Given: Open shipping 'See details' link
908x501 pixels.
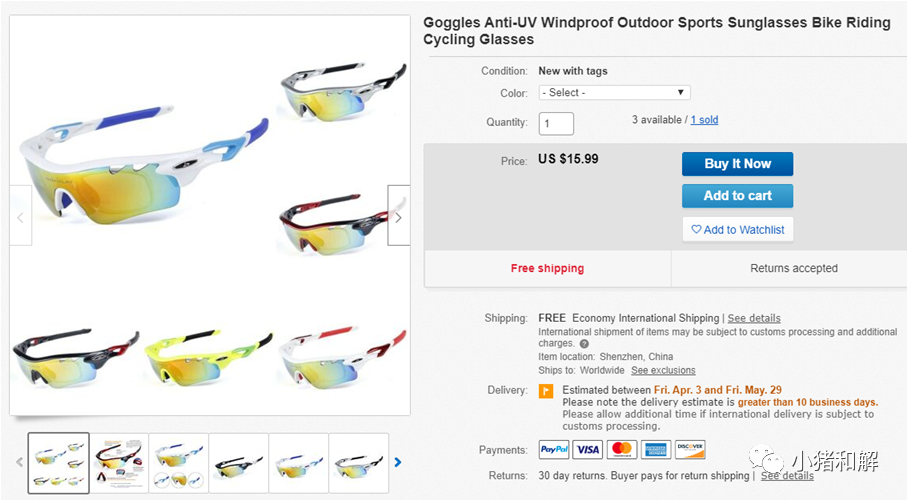Looking at the screenshot, I should tap(754, 318).
